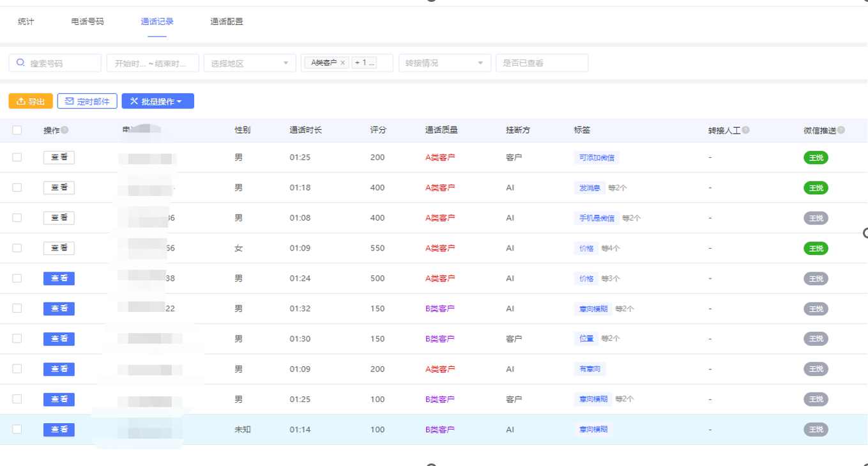Click the help icon beside 操作 header
This screenshot has width=868, height=466.
point(65,130)
